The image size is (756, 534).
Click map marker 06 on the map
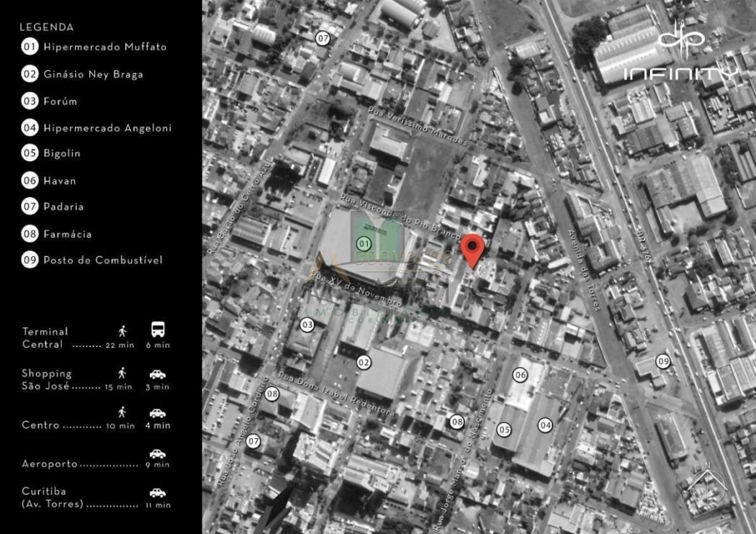click(x=520, y=374)
